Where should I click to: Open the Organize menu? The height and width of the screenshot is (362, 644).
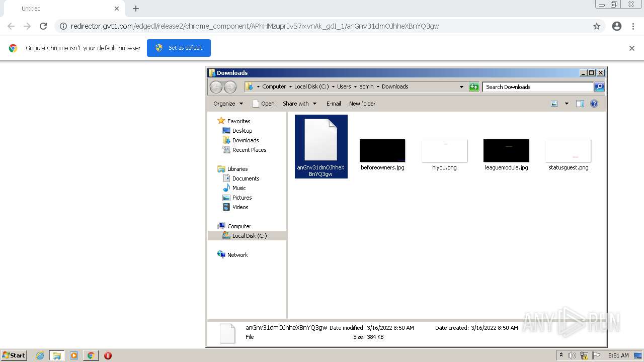click(228, 104)
